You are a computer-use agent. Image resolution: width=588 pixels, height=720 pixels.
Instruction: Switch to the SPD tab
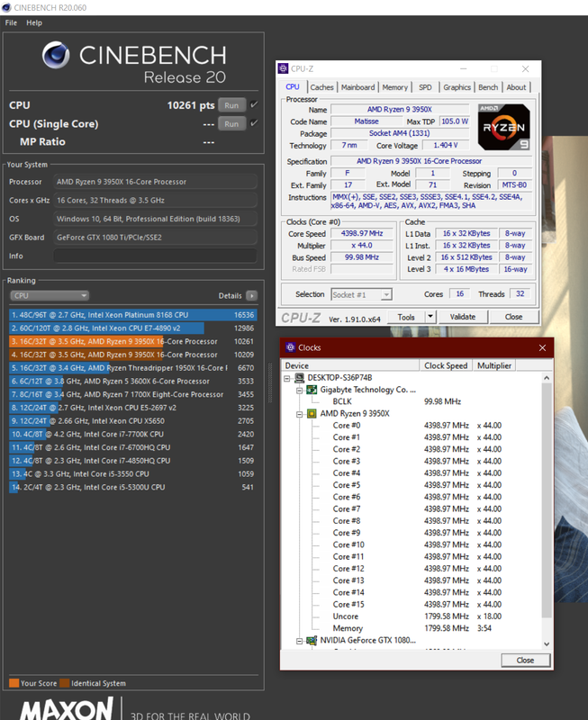425,87
